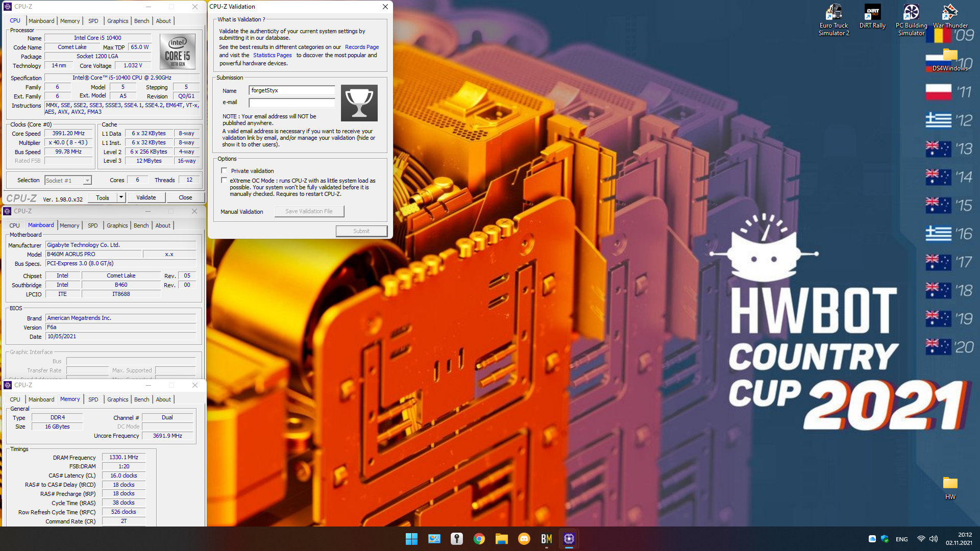Open the HW desktop folder
Screen dimensions: 980x551
point(950,488)
